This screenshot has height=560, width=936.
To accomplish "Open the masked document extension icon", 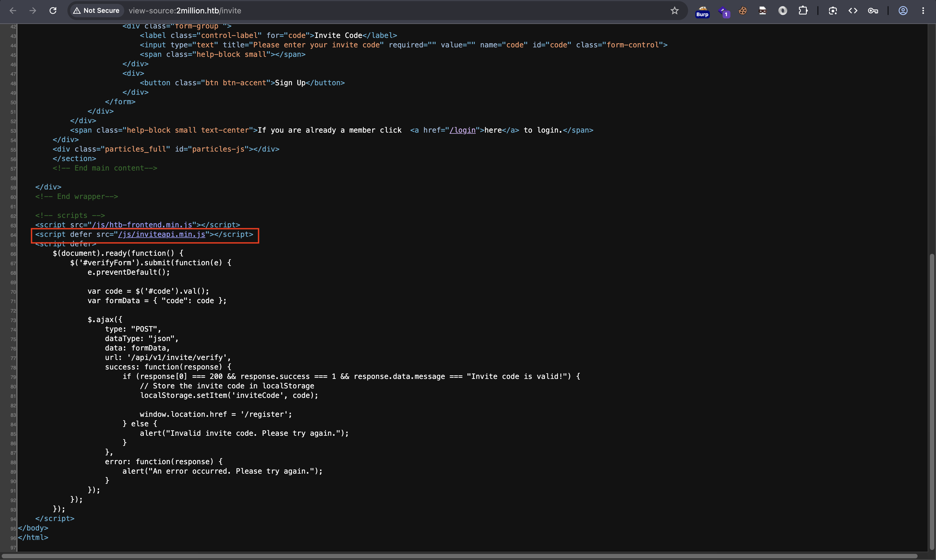I will pyautogui.click(x=763, y=11).
